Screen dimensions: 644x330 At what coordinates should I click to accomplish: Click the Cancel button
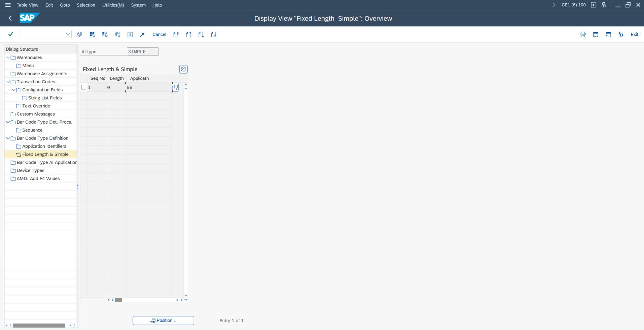[159, 35]
